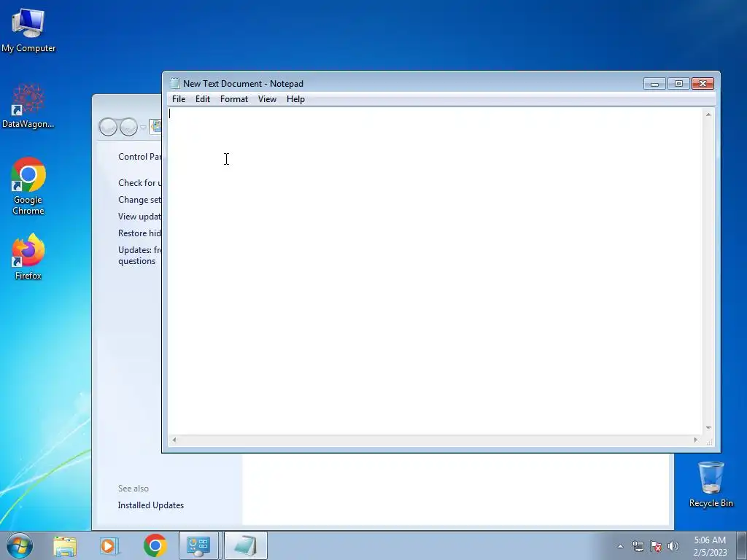Image resolution: width=747 pixels, height=560 pixels.
Task: Open the Edit menu in Notepad
Action: pyautogui.click(x=203, y=99)
